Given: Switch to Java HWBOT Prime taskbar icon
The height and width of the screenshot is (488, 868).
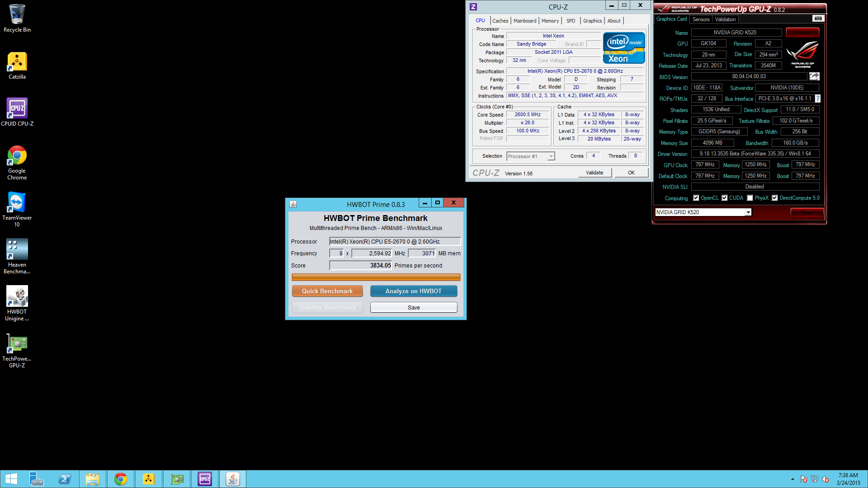Looking at the screenshot, I should pyautogui.click(x=233, y=479).
